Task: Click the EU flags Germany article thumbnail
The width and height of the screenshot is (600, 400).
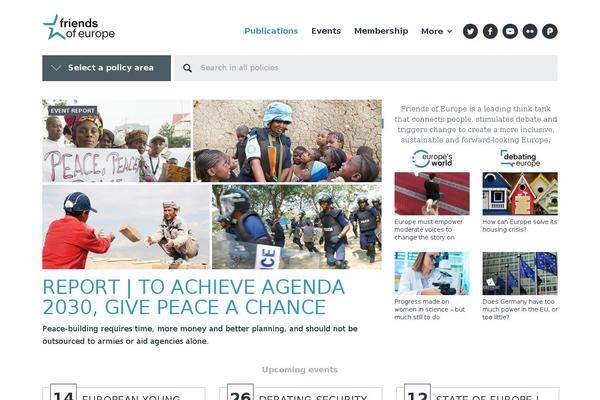Action: pyautogui.click(x=520, y=273)
